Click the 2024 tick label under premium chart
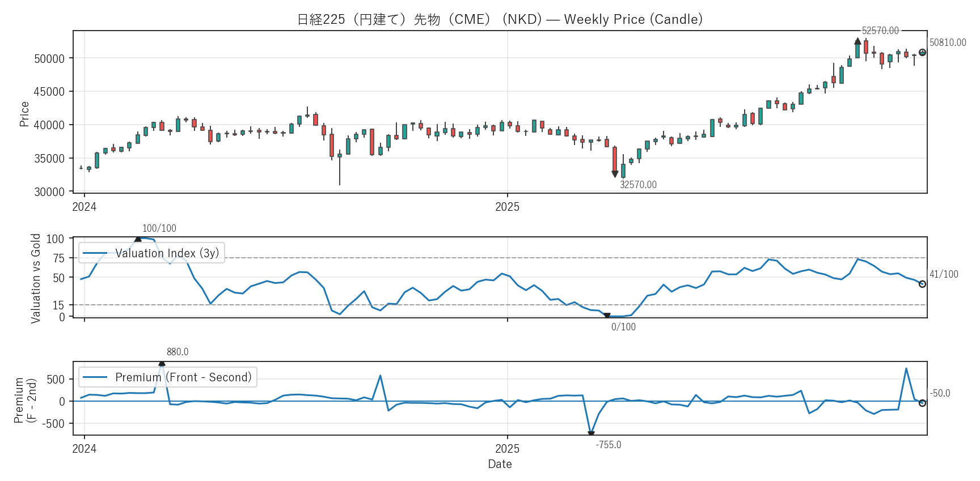980x481 pixels. (x=85, y=449)
